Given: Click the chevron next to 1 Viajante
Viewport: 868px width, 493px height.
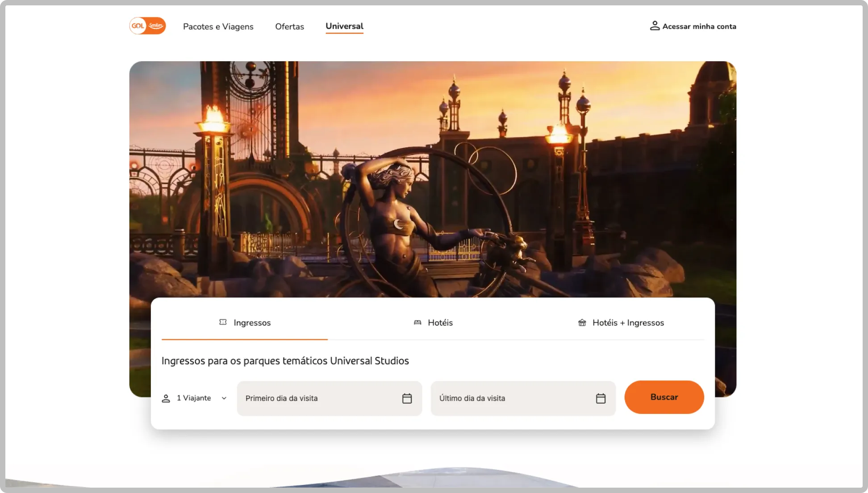Looking at the screenshot, I should pos(224,398).
